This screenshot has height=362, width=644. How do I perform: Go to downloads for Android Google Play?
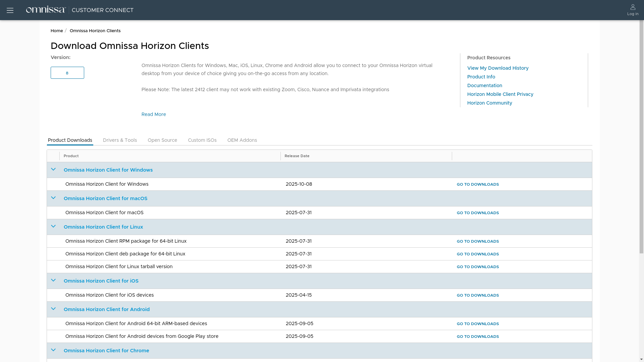point(478,337)
